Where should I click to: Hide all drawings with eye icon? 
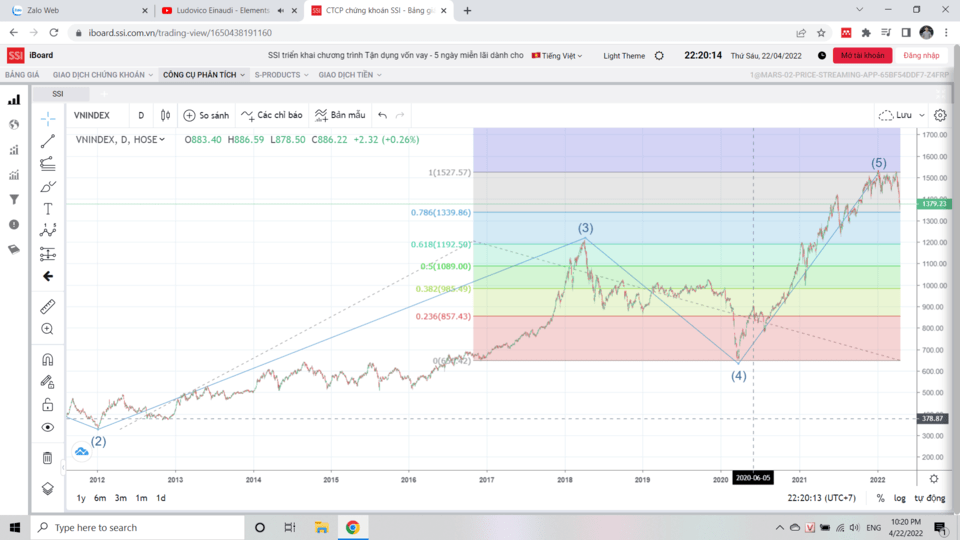click(47, 427)
